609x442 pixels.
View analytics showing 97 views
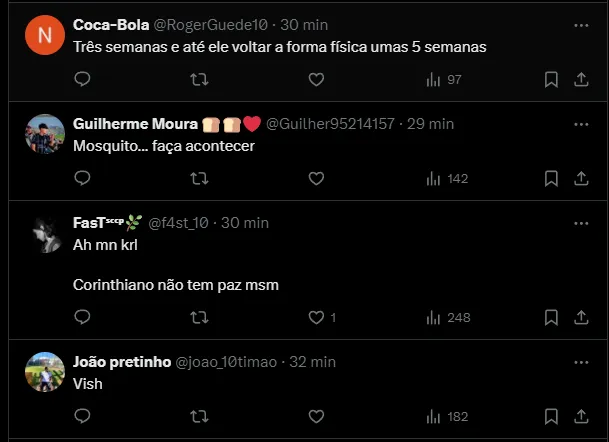coord(444,79)
